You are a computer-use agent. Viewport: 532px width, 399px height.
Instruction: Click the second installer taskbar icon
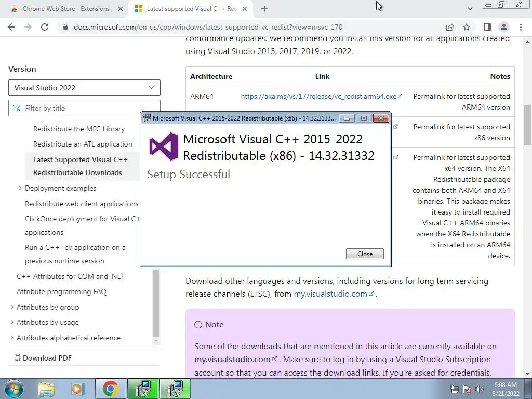click(x=175, y=389)
